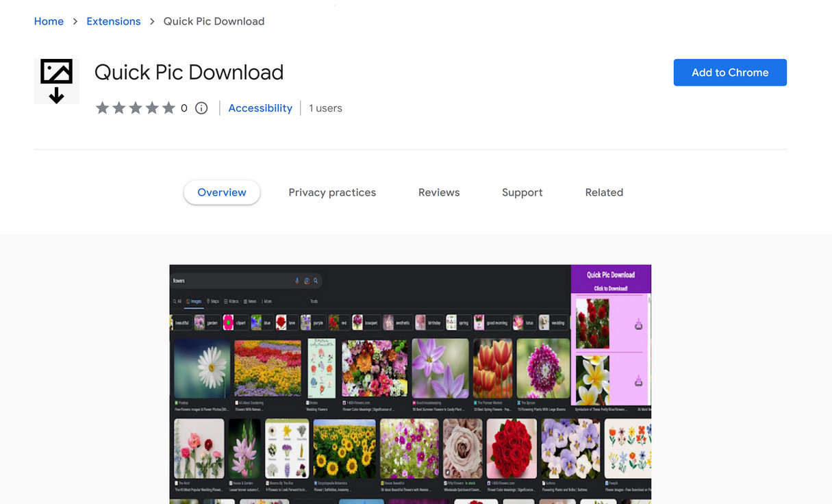The width and height of the screenshot is (832, 504).
Task: Click the Quick Pic Download title heading
Action: pos(189,72)
